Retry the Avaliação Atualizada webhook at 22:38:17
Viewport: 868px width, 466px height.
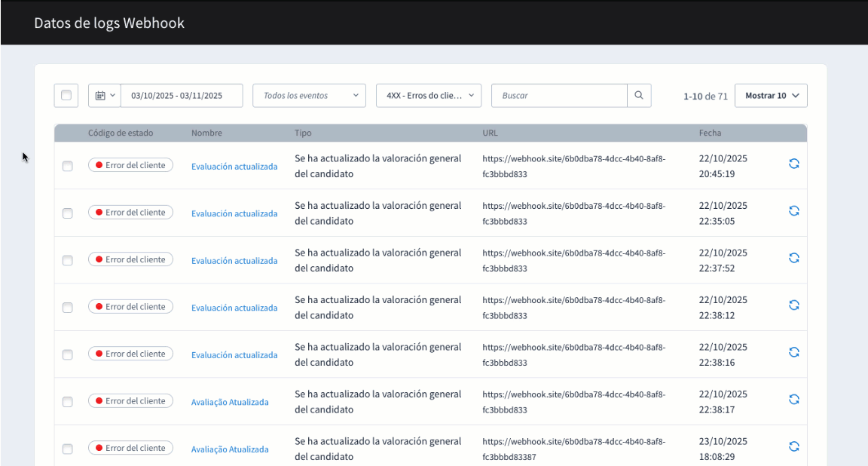tap(793, 399)
